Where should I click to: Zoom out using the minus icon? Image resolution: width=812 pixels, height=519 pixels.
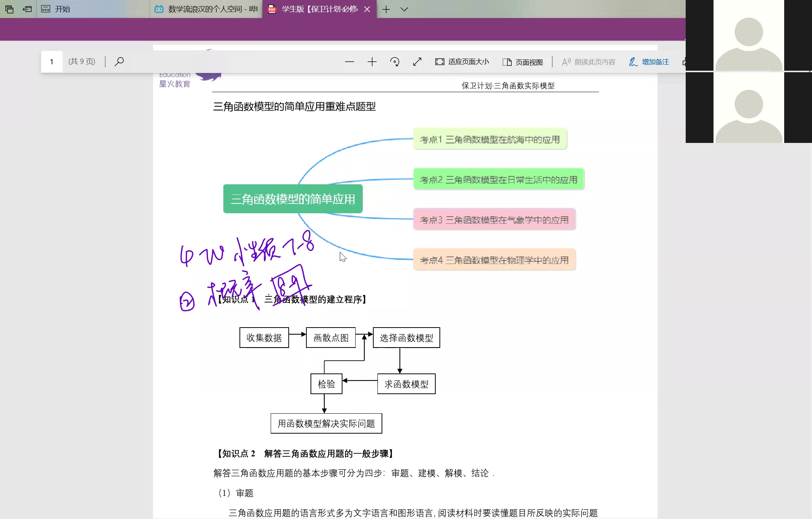point(349,62)
